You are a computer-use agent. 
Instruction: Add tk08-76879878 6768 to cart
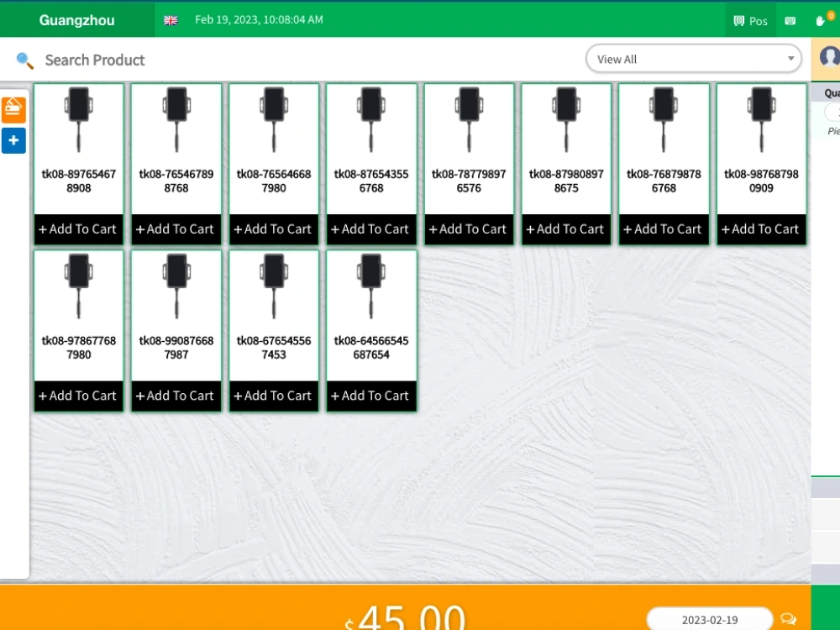(664, 229)
